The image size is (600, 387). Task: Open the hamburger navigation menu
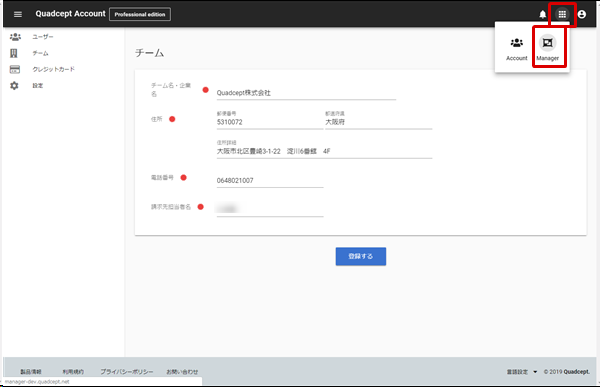(18, 15)
